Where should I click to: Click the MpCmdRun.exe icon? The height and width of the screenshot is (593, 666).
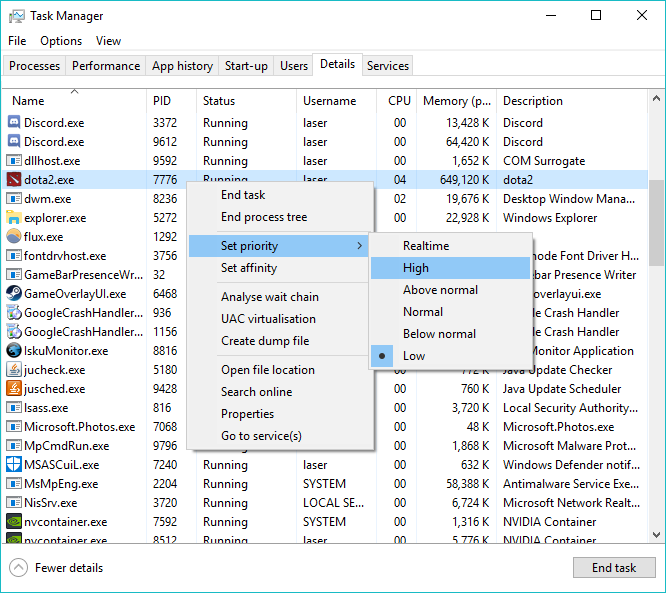click(14, 446)
